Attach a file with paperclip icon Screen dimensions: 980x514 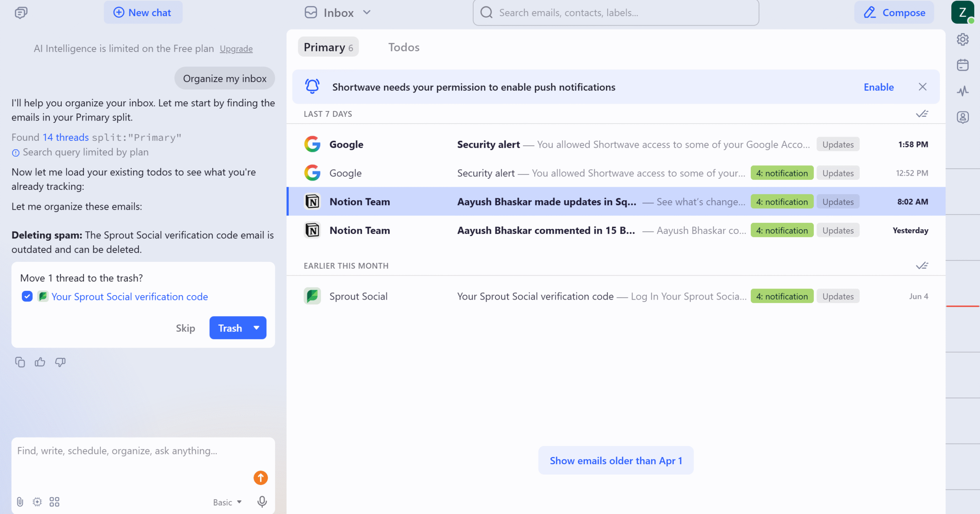[x=20, y=502]
